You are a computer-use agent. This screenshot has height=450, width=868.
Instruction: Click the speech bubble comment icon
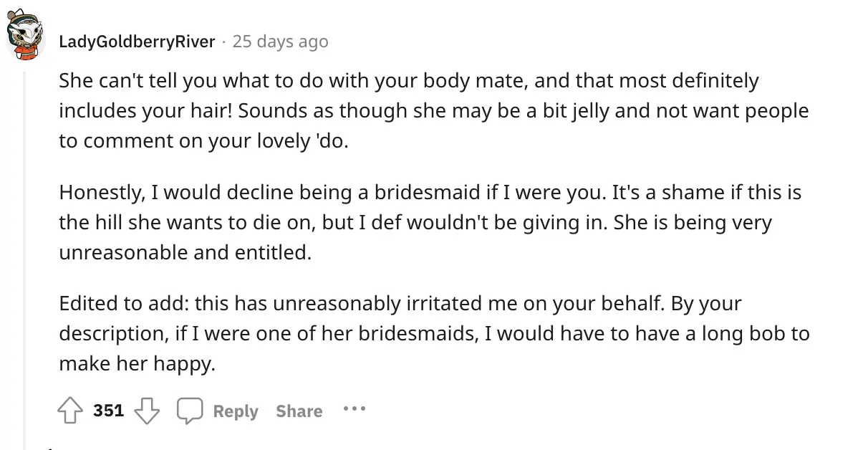point(190,411)
